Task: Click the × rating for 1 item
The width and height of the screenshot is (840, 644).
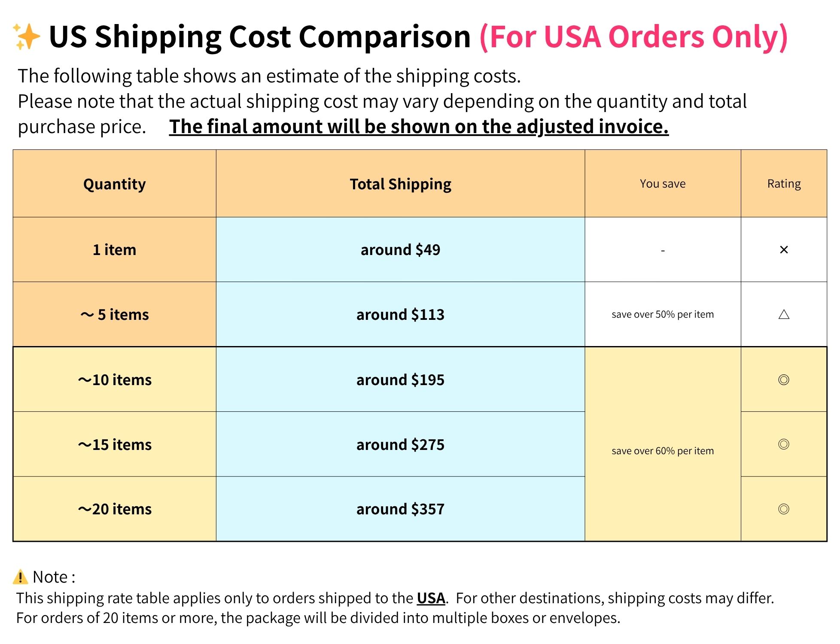Action: (784, 250)
